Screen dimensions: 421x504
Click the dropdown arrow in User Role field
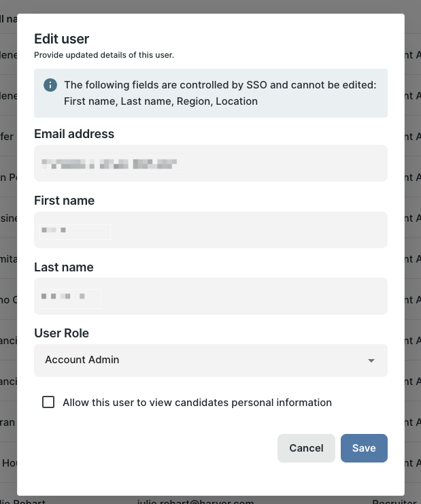(371, 360)
